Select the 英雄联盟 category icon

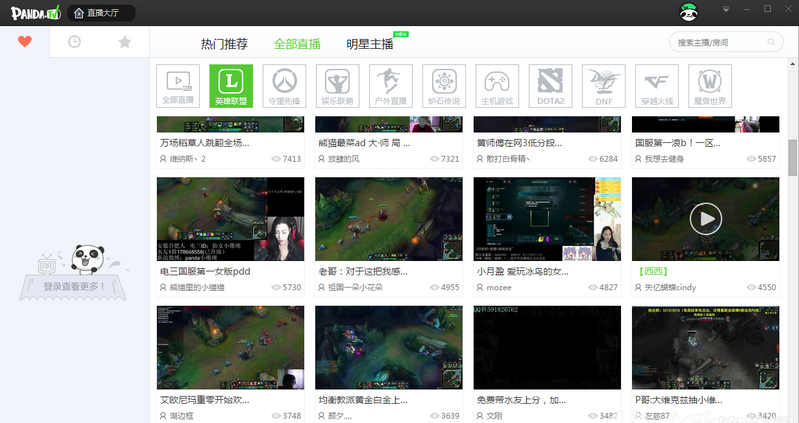[231, 86]
